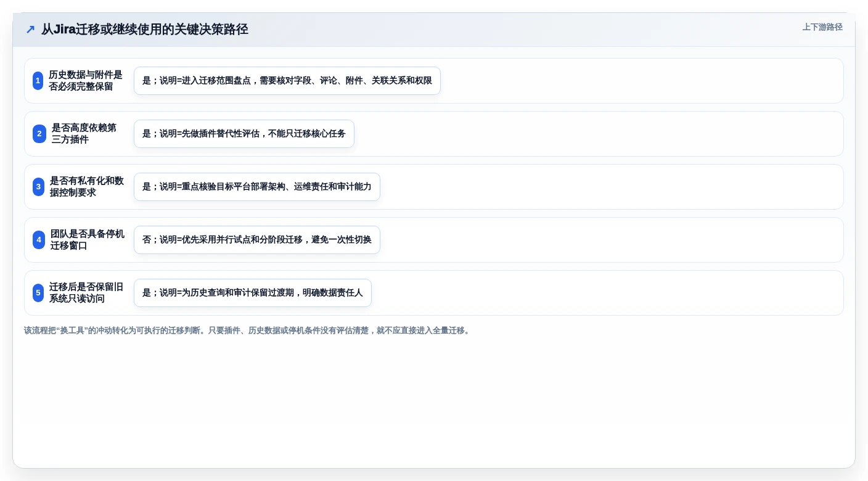The image size is (868, 481).
Task: Click the 上下游路径 label in header
Action: pos(822,27)
